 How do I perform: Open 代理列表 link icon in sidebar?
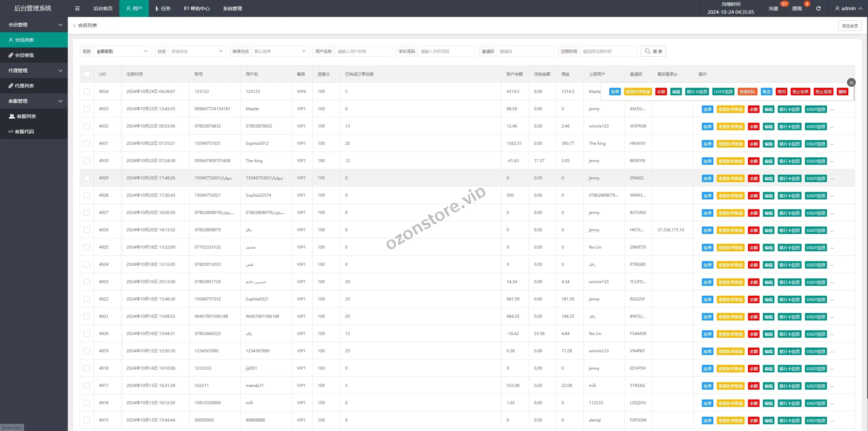[11, 86]
